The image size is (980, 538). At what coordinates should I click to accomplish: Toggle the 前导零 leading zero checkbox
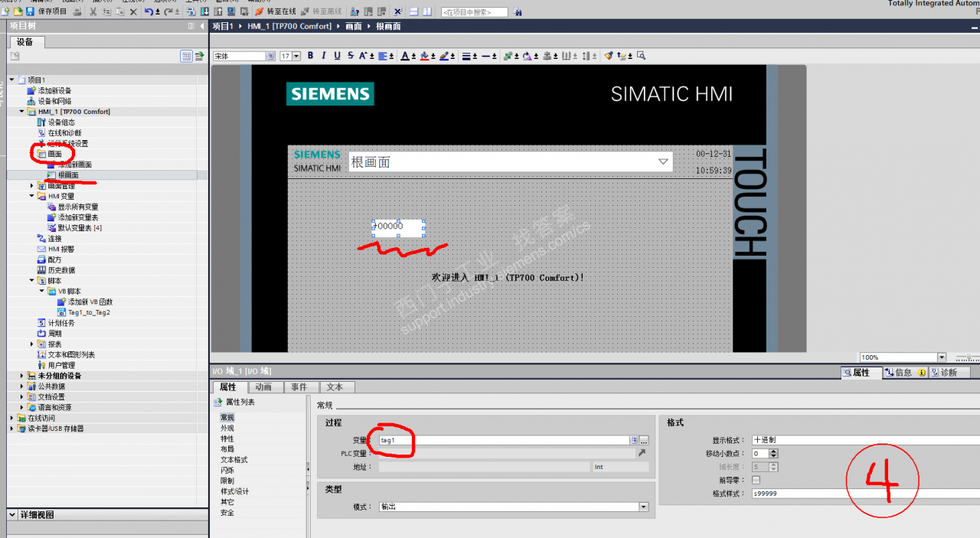point(756,480)
